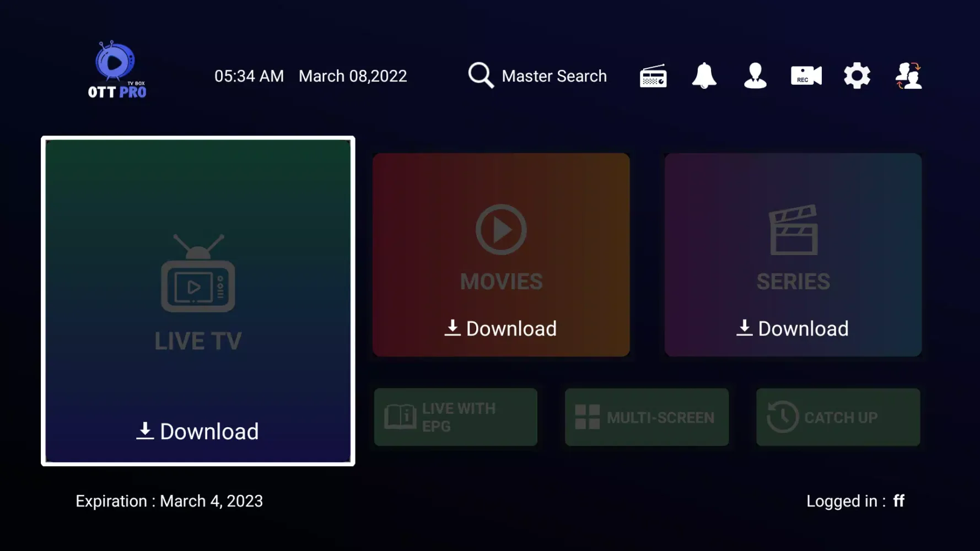
Task: Click the Multi-Screen grid icon
Action: 588,417
